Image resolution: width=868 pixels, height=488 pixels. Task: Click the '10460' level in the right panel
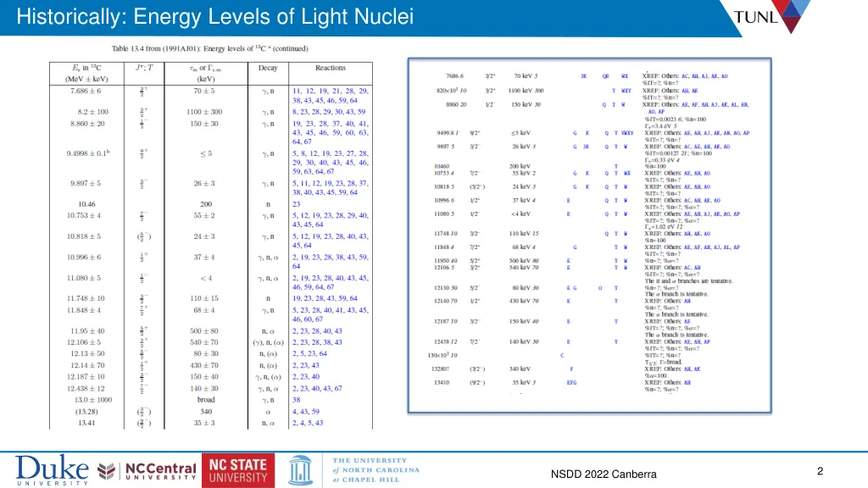442,166
